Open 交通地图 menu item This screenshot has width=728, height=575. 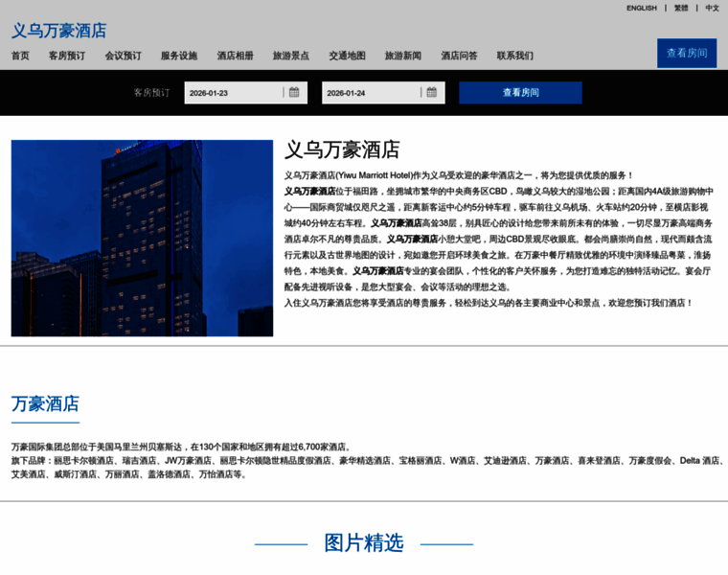[347, 56]
